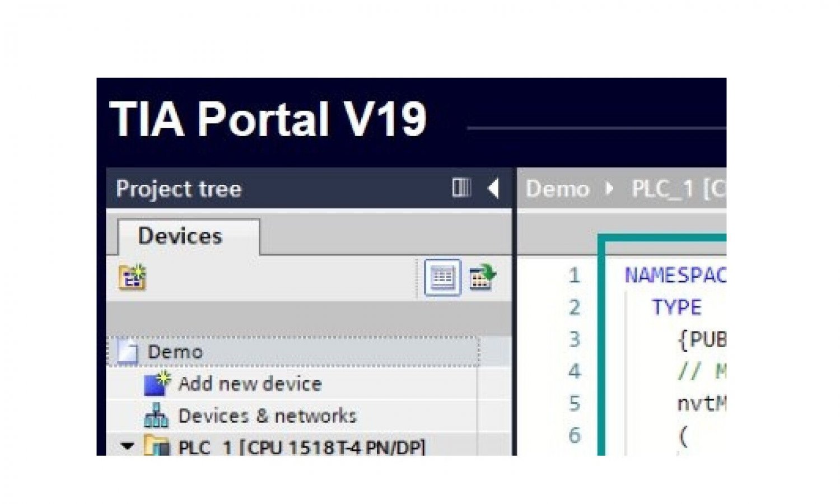The height and width of the screenshot is (504, 840).
Task: Click the Demo project icon in the tree
Action: pyautogui.click(x=128, y=352)
